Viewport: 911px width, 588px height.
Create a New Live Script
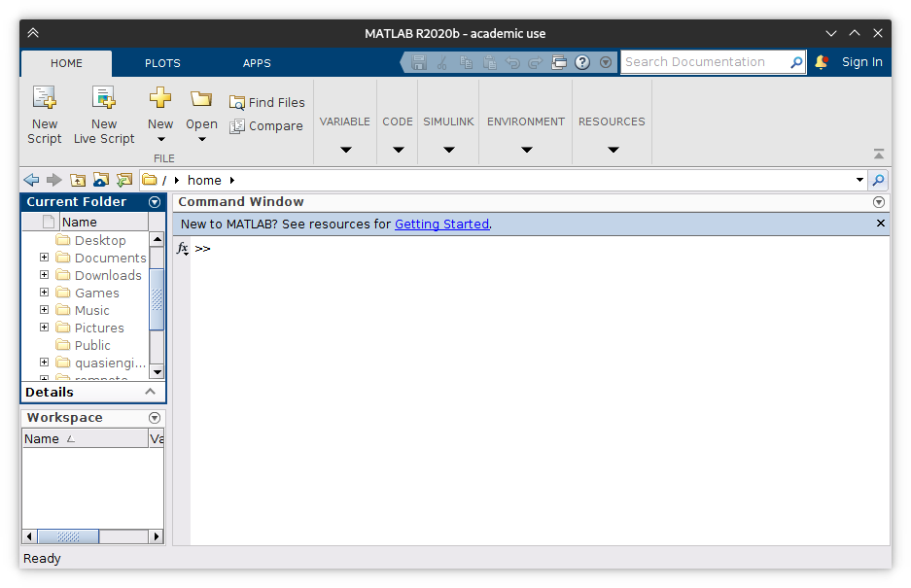(104, 115)
